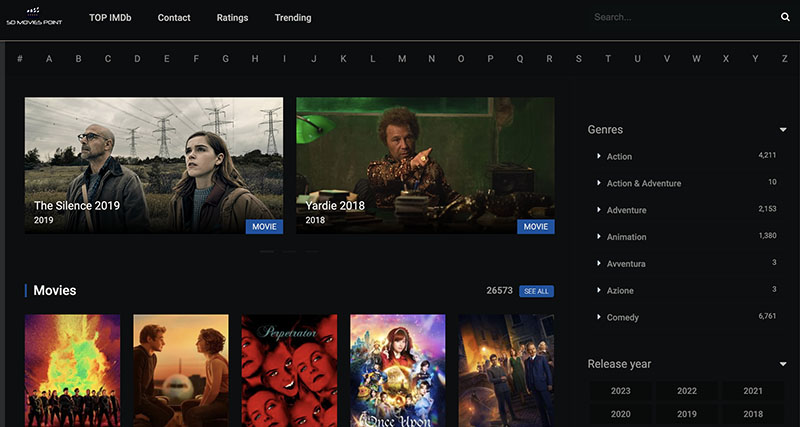Filter titles by letter W
The image size is (800, 427).
click(x=696, y=59)
